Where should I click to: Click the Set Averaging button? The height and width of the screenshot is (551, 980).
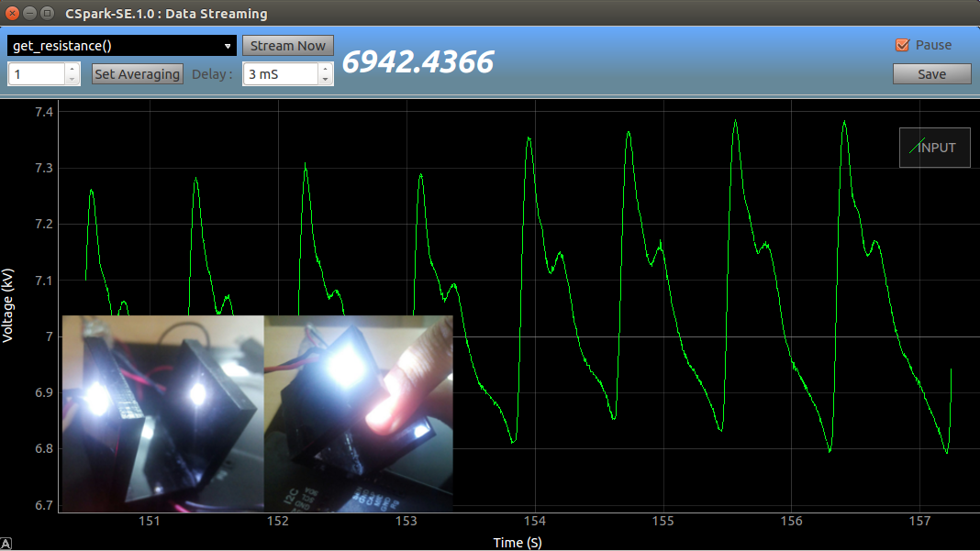pos(138,73)
